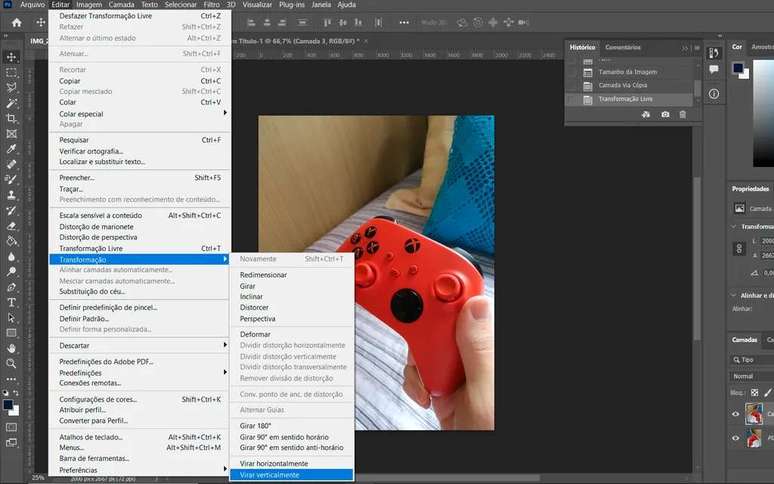This screenshot has height=484, width=774.
Task: Open the History panel options menu
Action: coord(697,48)
